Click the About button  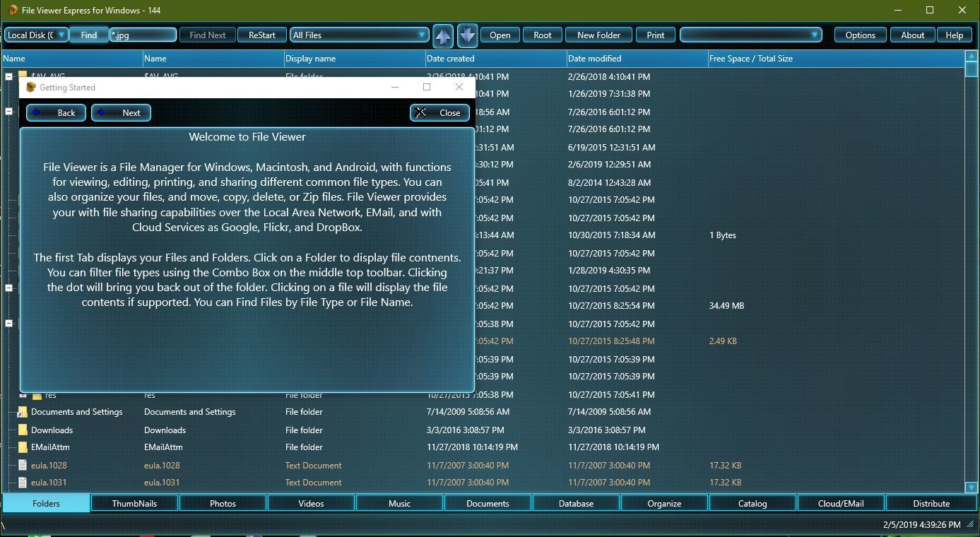[913, 35]
